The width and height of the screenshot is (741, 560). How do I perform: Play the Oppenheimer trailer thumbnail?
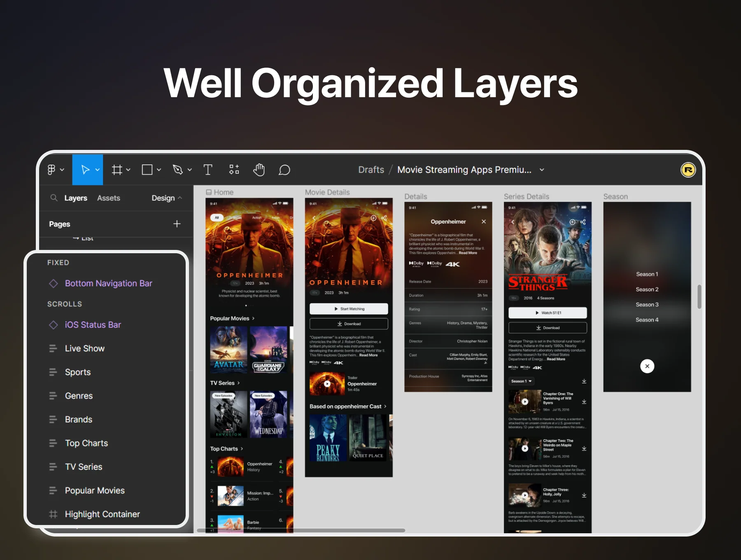pos(327,383)
